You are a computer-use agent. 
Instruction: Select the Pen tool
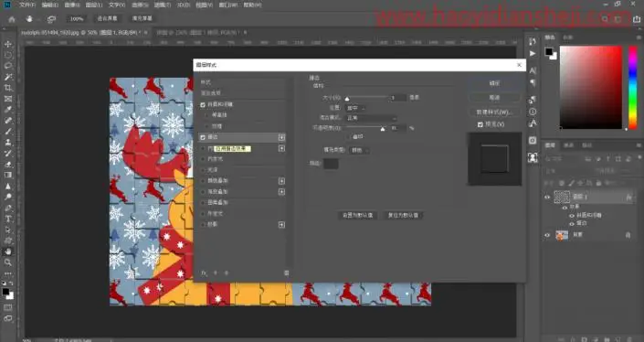click(8, 208)
